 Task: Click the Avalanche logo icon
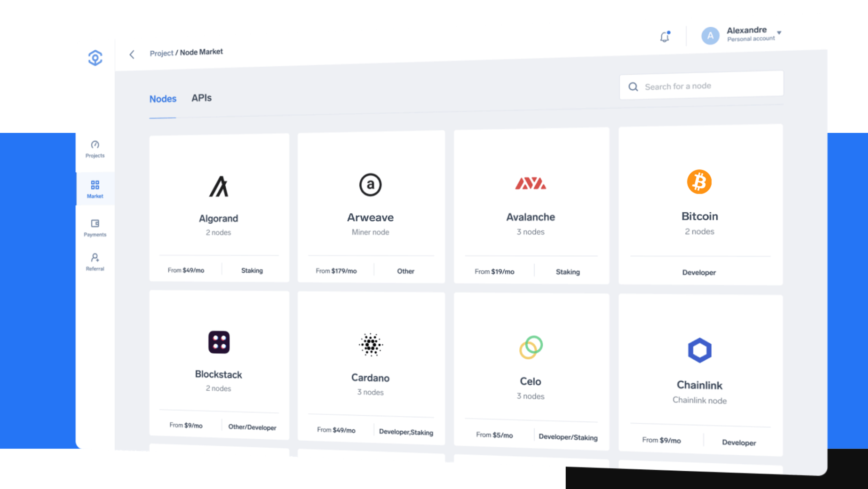point(530,183)
